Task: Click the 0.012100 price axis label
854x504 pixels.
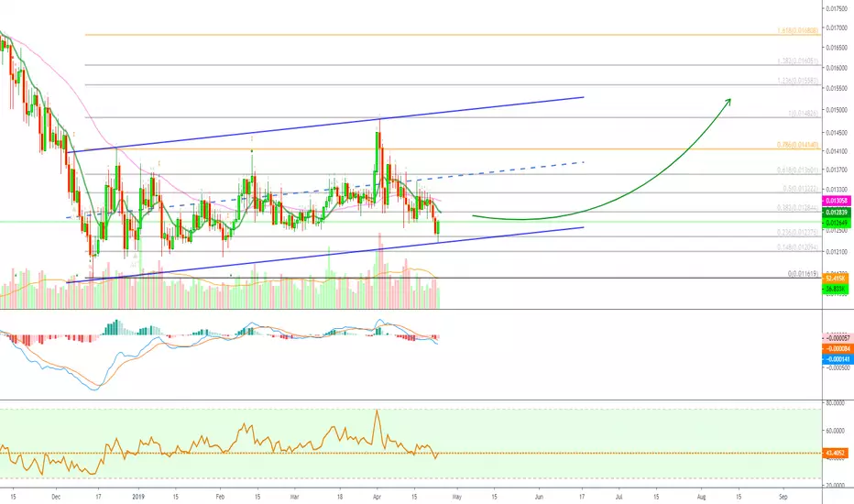Action: click(838, 251)
